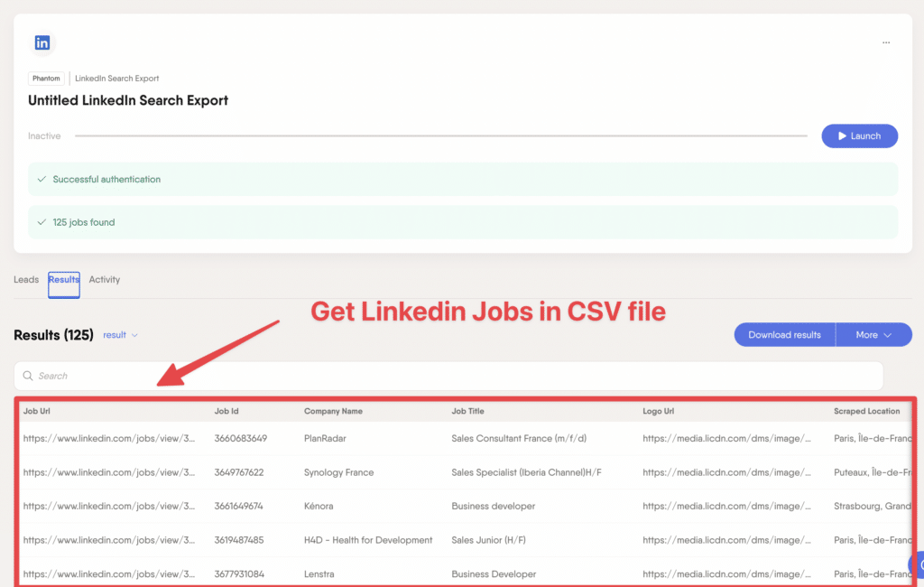The height and width of the screenshot is (587, 924).
Task: Open the job URL in H4D row
Action: [x=109, y=540]
